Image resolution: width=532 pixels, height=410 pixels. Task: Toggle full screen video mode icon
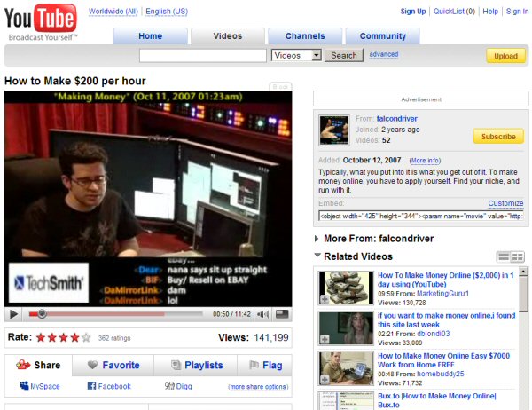pyautogui.click(x=282, y=314)
